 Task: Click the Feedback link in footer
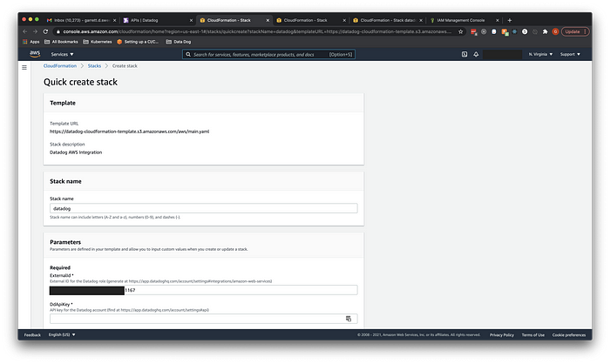coord(32,335)
